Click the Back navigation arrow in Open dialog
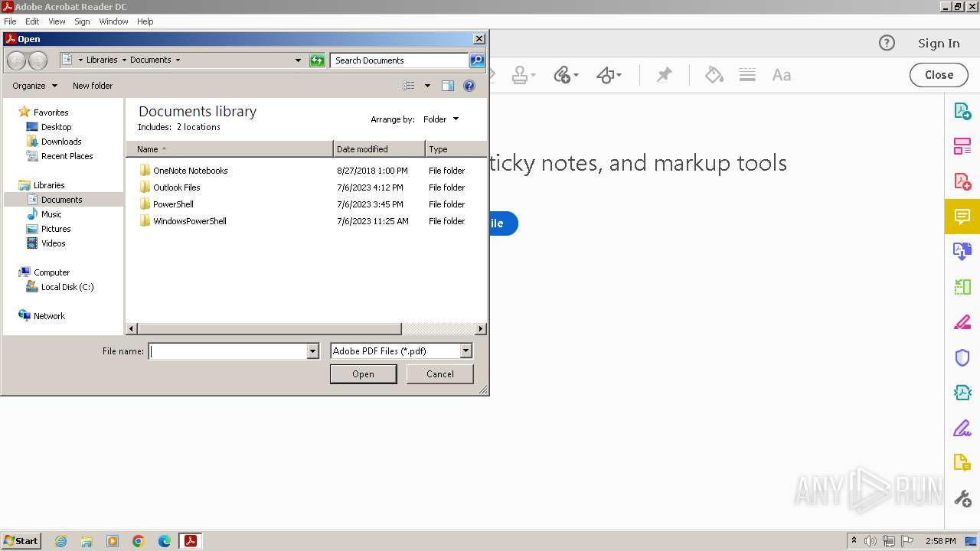Image resolution: width=980 pixels, height=551 pixels. (x=16, y=60)
